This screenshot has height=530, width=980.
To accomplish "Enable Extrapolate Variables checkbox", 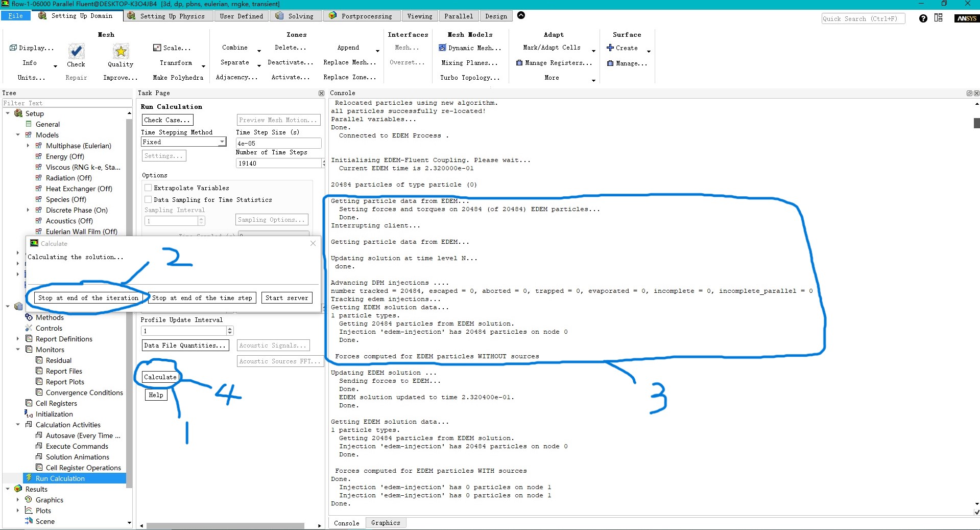I will pos(148,188).
